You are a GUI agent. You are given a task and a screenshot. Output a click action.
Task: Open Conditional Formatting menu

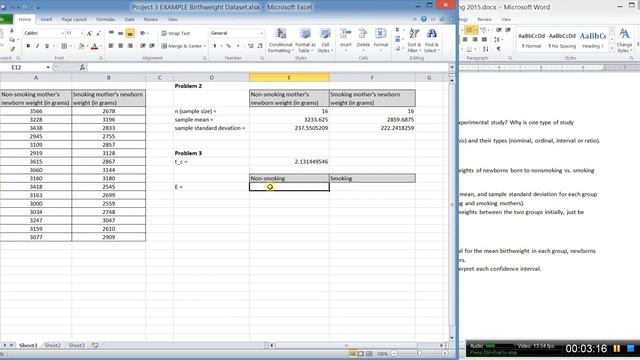pyautogui.click(x=280, y=41)
